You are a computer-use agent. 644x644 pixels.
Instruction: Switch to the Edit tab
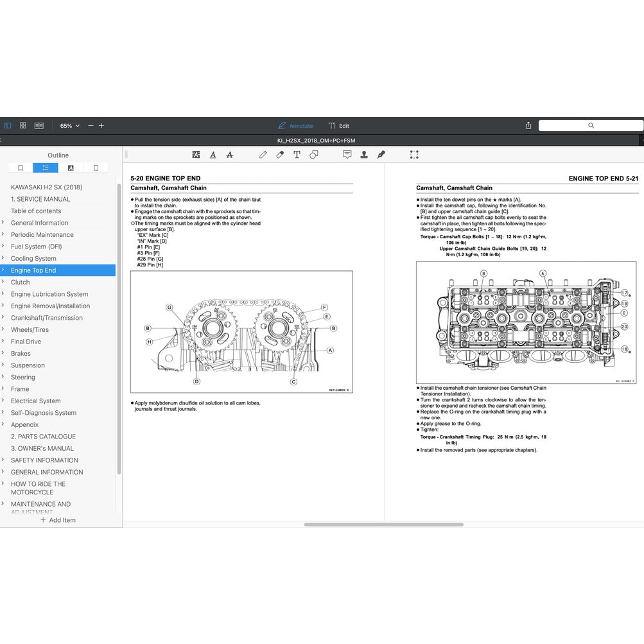pos(339,125)
